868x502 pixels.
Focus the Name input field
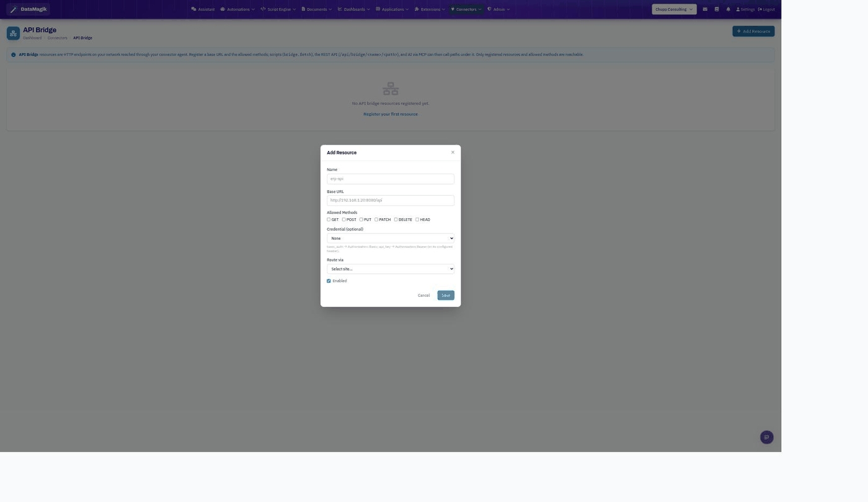(391, 178)
